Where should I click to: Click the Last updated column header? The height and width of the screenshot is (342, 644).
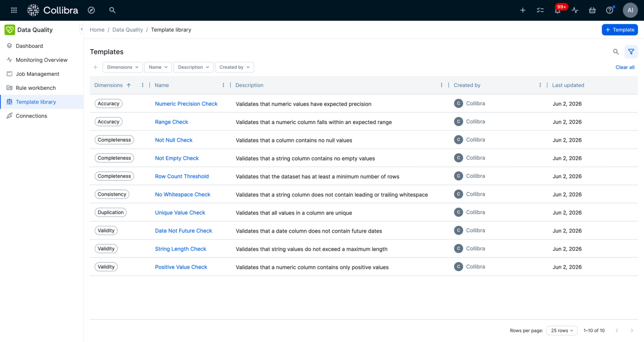point(568,85)
